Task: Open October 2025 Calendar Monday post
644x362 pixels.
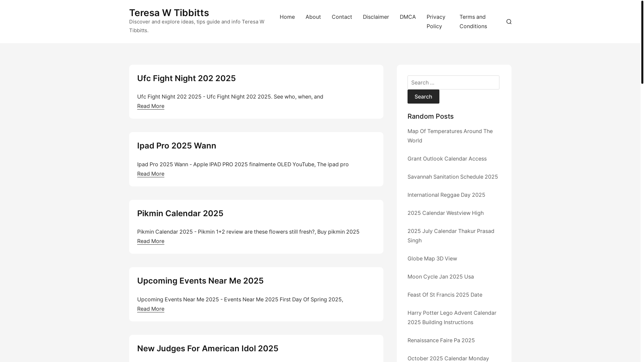Action: point(448,358)
